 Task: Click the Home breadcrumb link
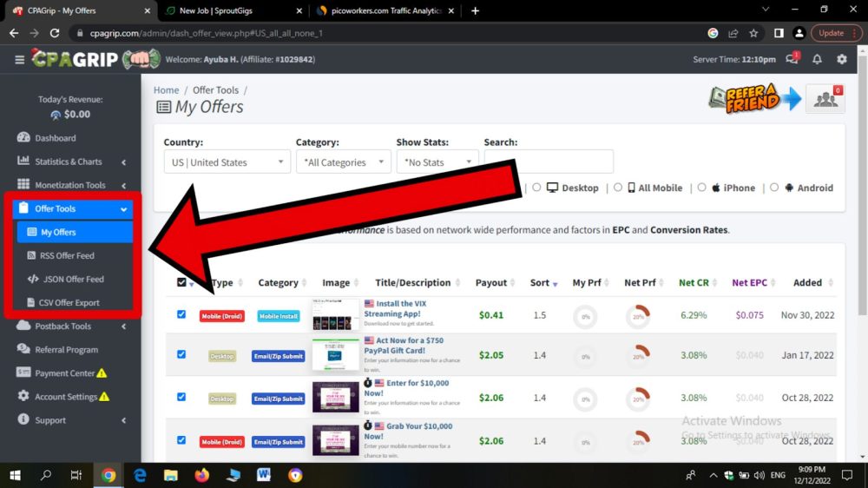pos(166,89)
